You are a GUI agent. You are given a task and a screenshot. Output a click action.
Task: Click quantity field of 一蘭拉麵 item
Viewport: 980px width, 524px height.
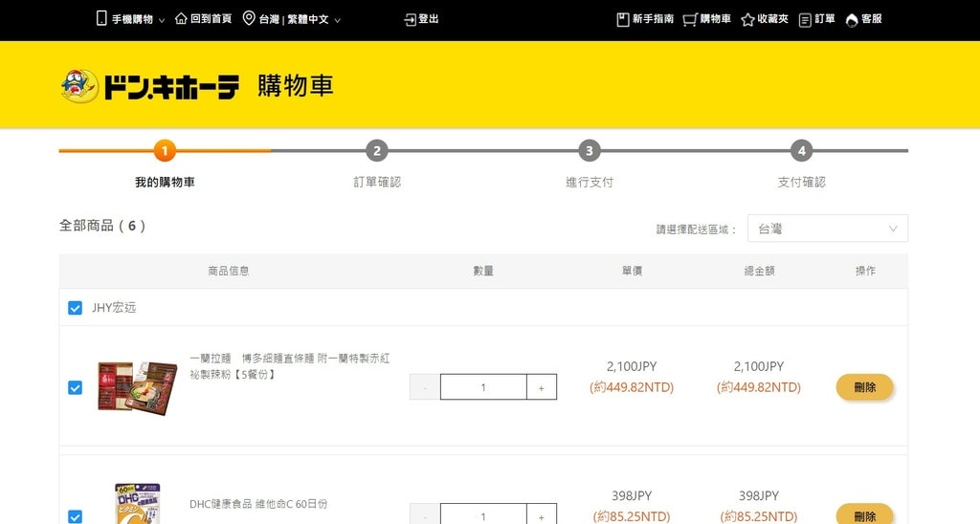click(x=483, y=387)
